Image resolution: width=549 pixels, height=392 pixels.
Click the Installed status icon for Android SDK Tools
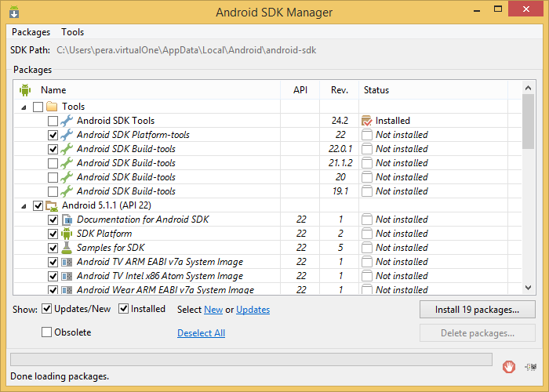[366, 121]
